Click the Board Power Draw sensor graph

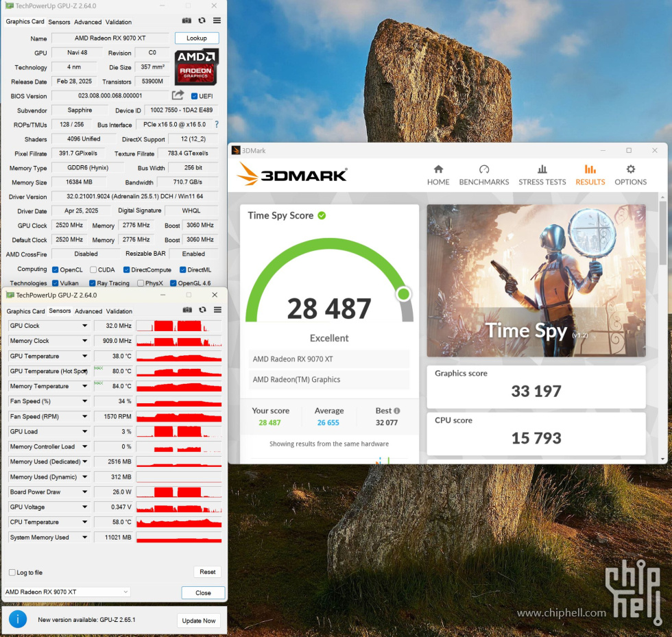pyautogui.click(x=179, y=492)
